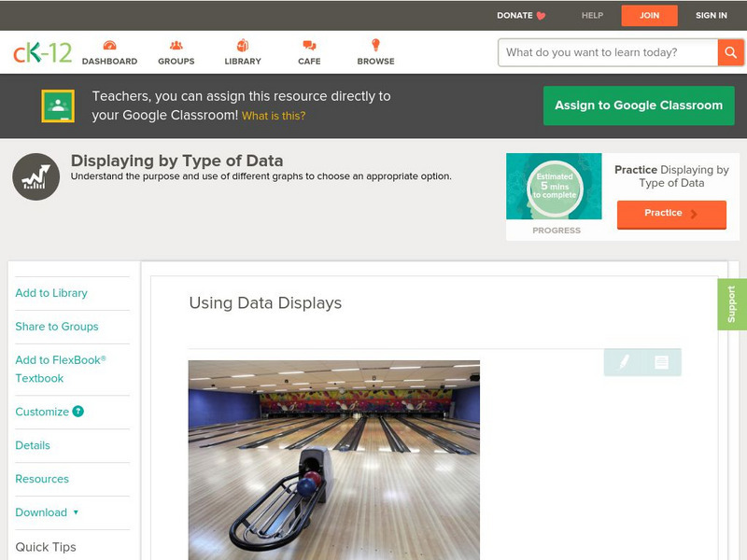Click the pencil annotate icon
Screen dimensions: 747x560
pos(624,362)
